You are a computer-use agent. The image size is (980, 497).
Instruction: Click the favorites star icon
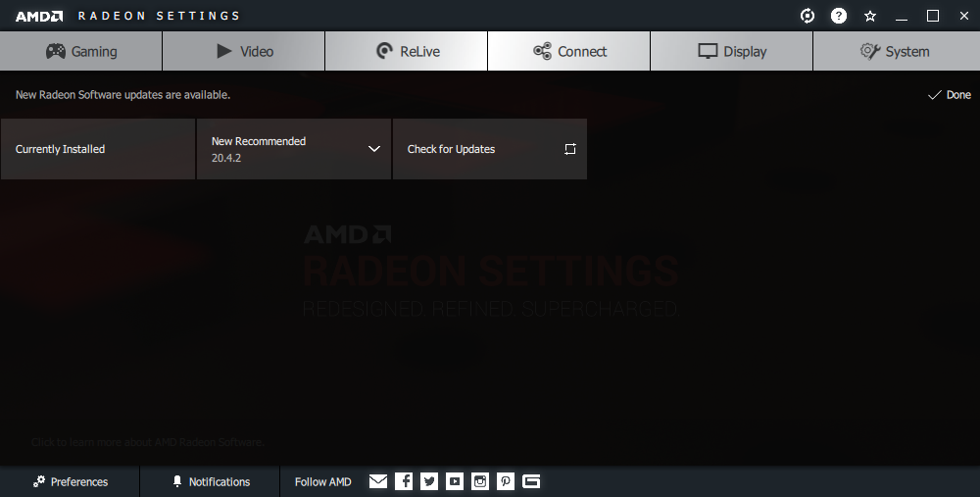870,17
